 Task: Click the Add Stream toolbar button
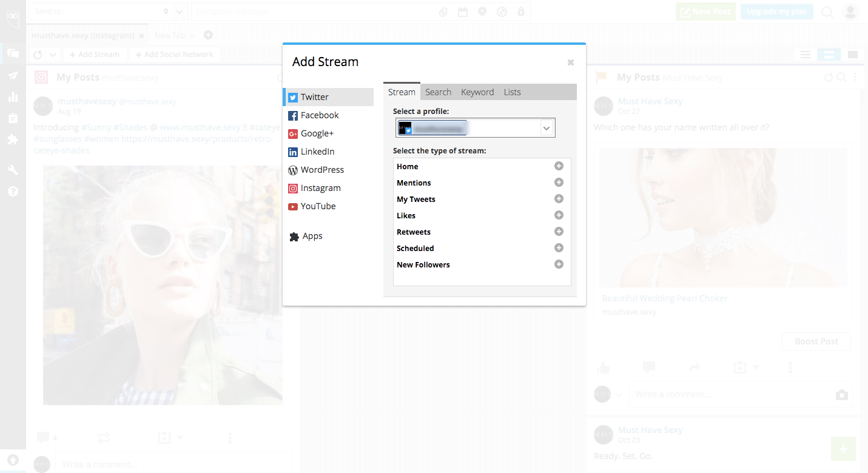94,55
